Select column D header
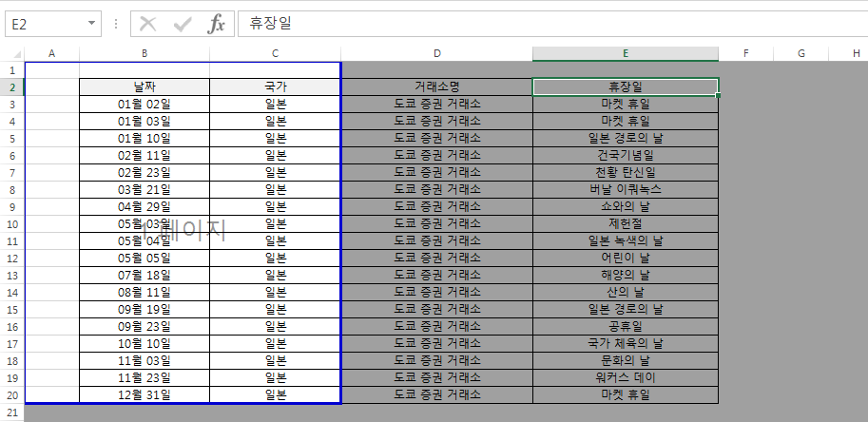 [x=437, y=53]
